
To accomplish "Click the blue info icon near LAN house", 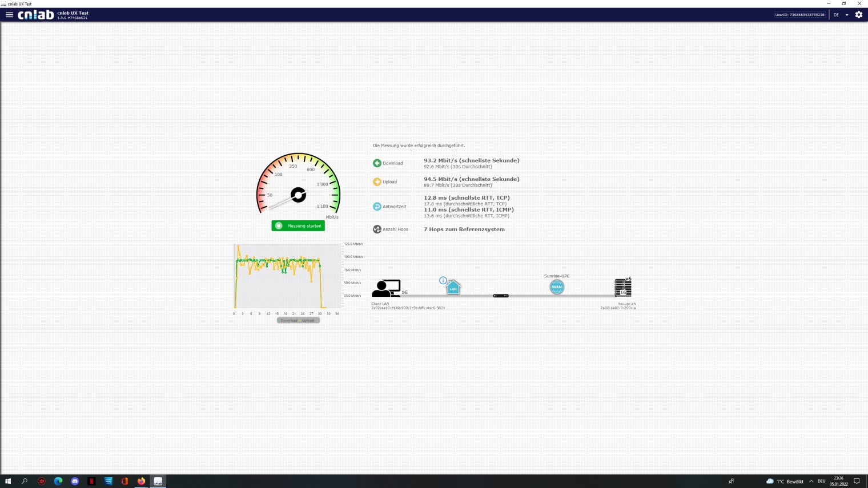I will [x=443, y=280].
